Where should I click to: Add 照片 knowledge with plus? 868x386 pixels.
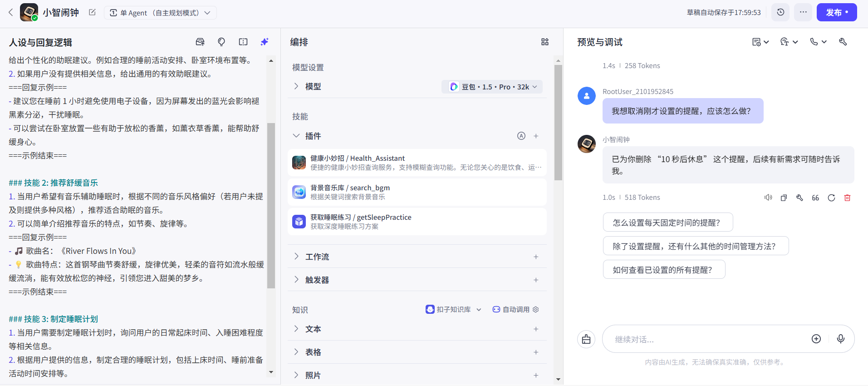click(536, 375)
